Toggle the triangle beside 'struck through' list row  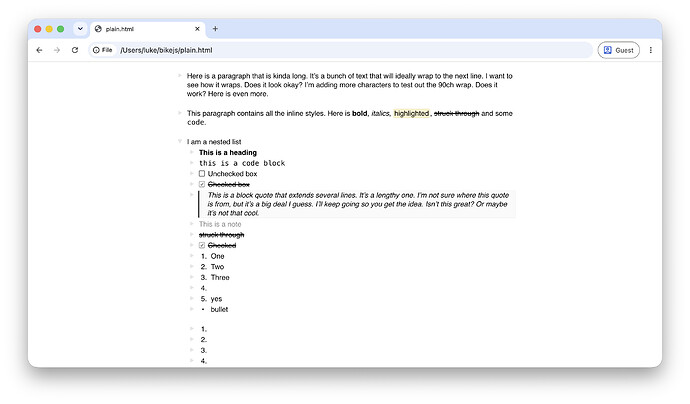pos(191,235)
